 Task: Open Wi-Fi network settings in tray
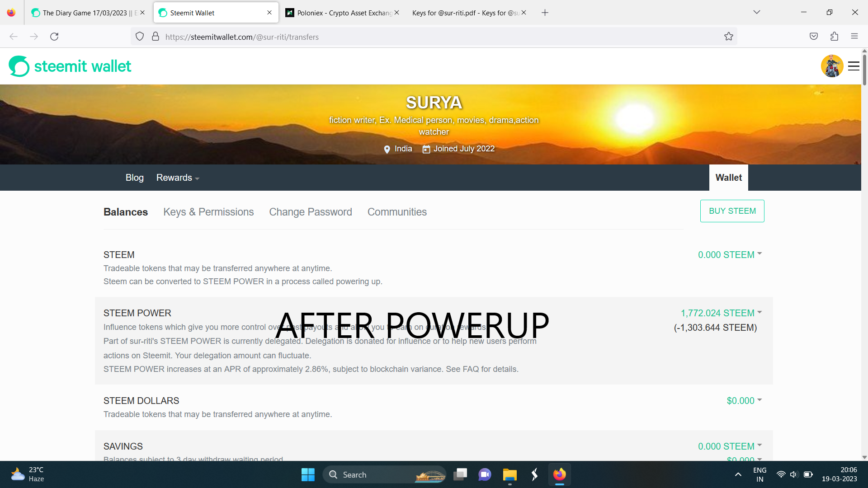coord(781,474)
